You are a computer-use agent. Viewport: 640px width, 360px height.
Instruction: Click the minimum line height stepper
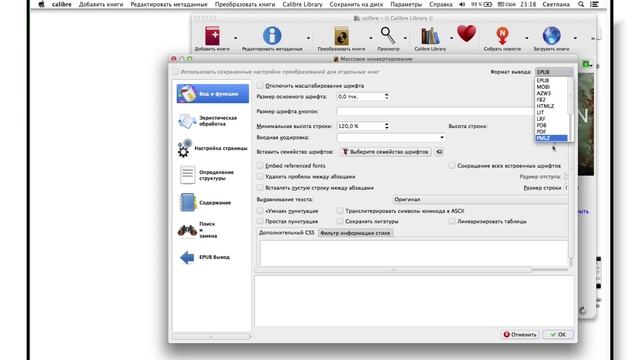[x=387, y=126]
